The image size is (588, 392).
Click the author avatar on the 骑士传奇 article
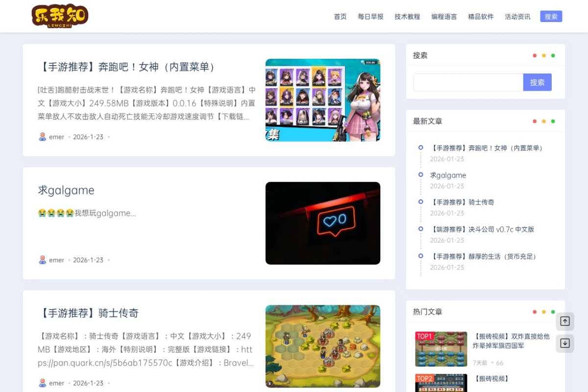pos(42,383)
